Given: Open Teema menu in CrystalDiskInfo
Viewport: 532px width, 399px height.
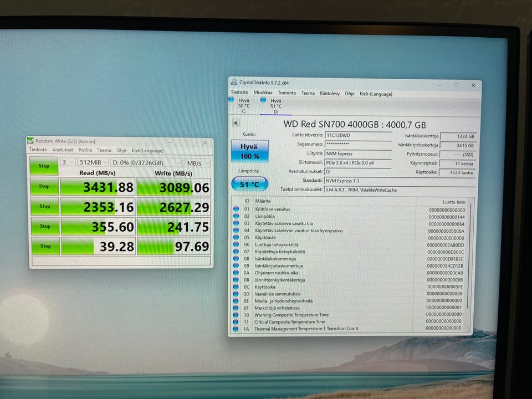Looking at the screenshot, I should coord(308,93).
